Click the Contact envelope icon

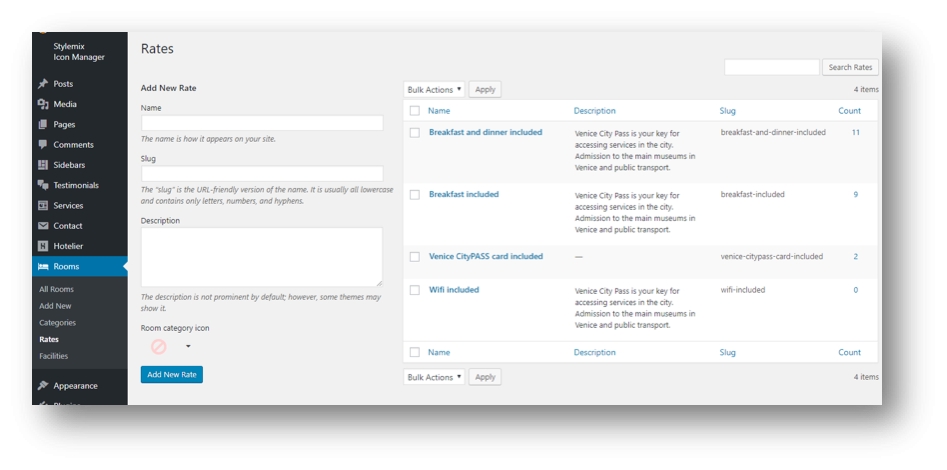pos(43,226)
